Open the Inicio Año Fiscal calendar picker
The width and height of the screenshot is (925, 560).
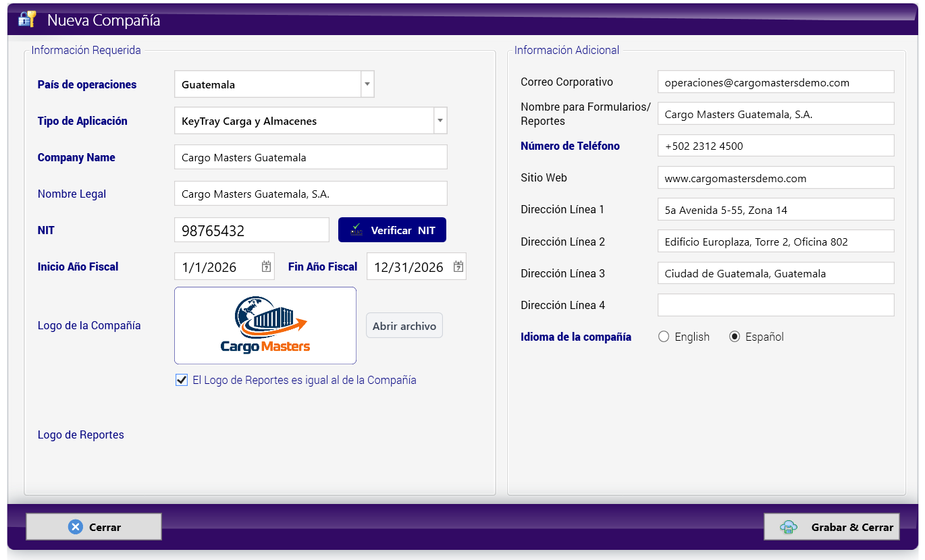point(267,267)
